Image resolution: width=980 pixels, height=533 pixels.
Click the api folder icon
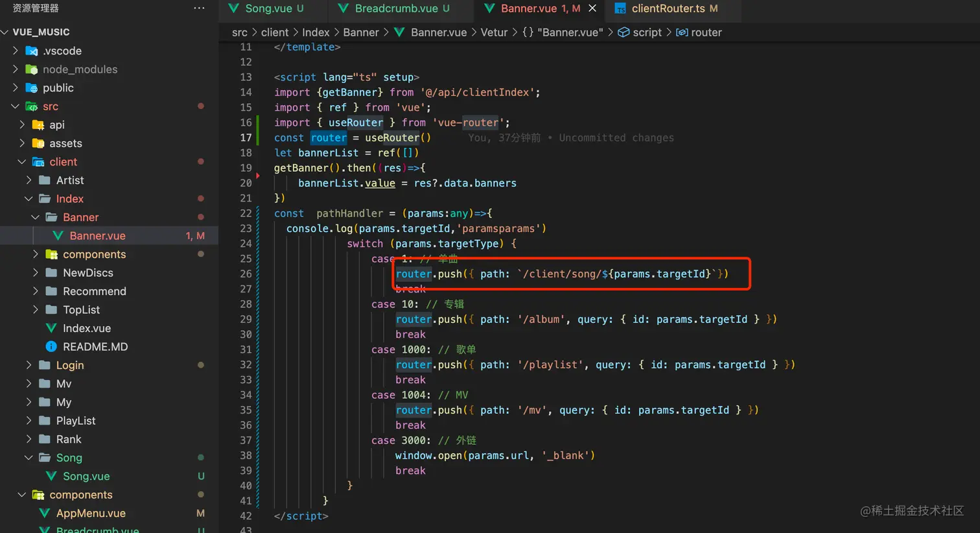(x=38, y=124)
